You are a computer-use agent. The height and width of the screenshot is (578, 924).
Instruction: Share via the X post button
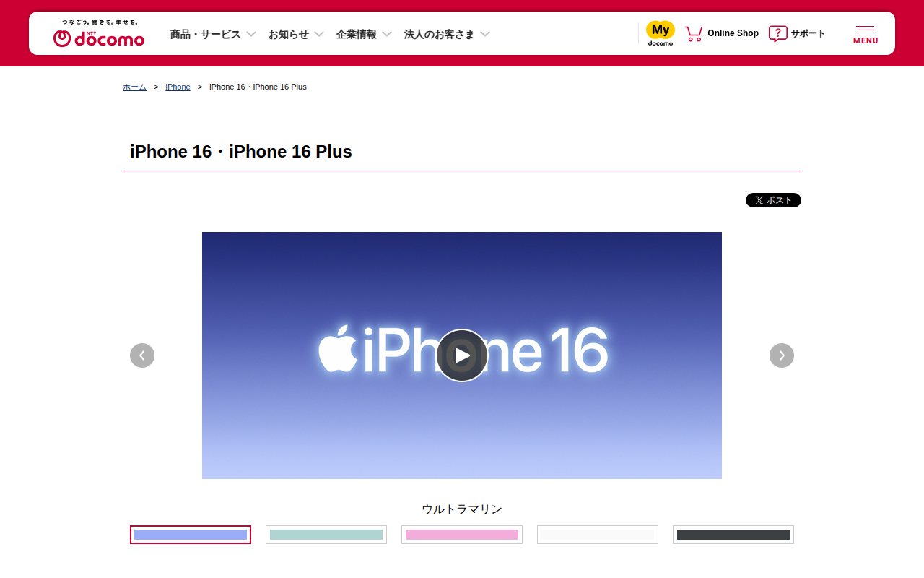click(x=773, y=200)
